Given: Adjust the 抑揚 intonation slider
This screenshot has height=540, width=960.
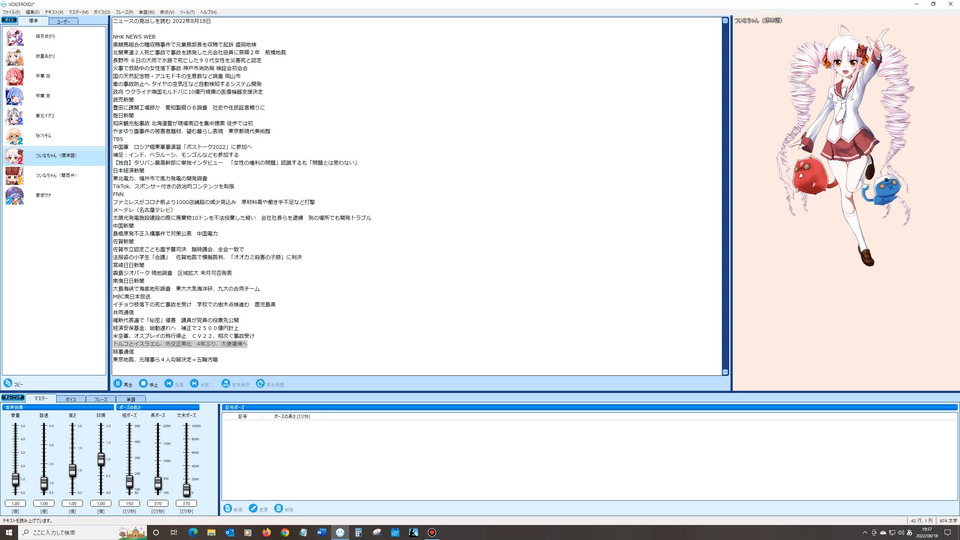Looking at the screenshot, I should (x=101, y=459).
